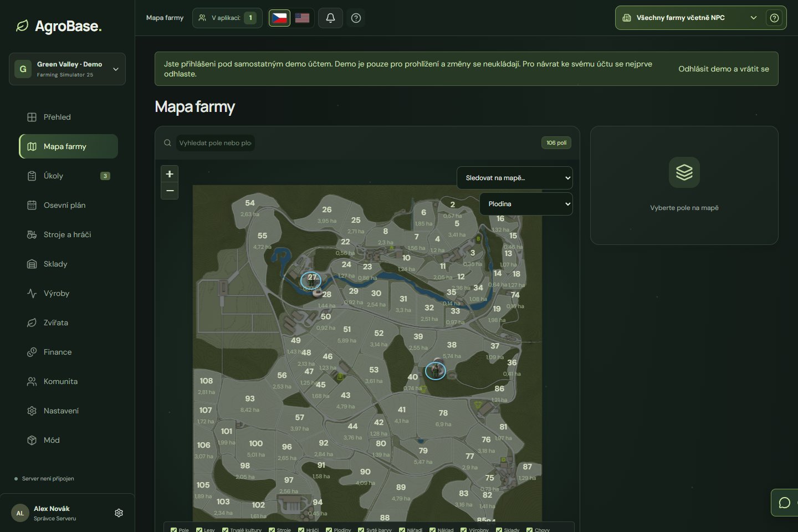
Task: Click V aplikaci users counter
Action: point(228,18)
